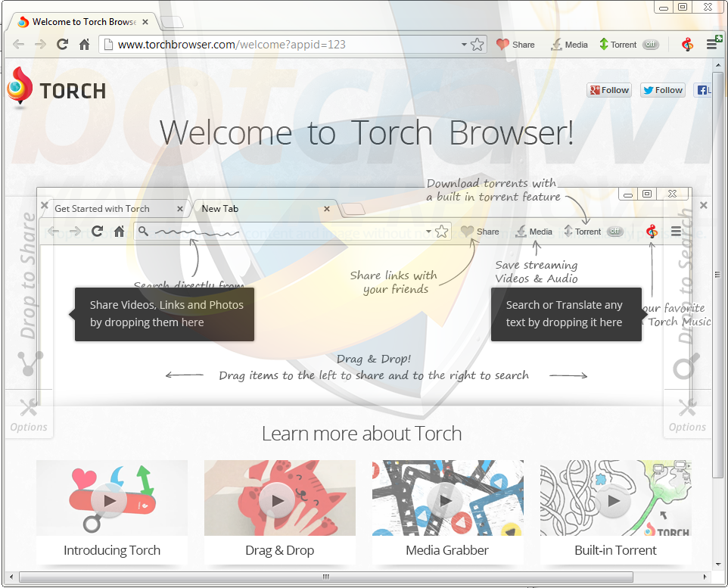Open the browser hamburger menu

point(712,45)
